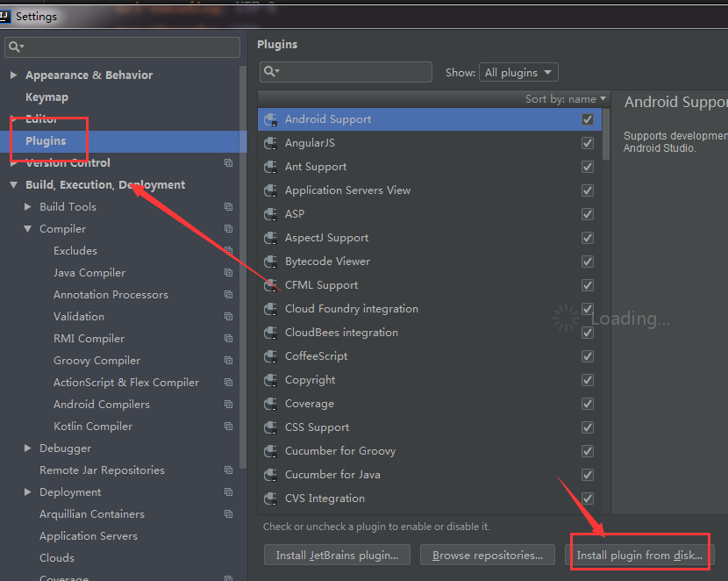The width and height of the screenshot is (728, 581).
Task: Collapse the Compiler node
Action: (28, 228)
